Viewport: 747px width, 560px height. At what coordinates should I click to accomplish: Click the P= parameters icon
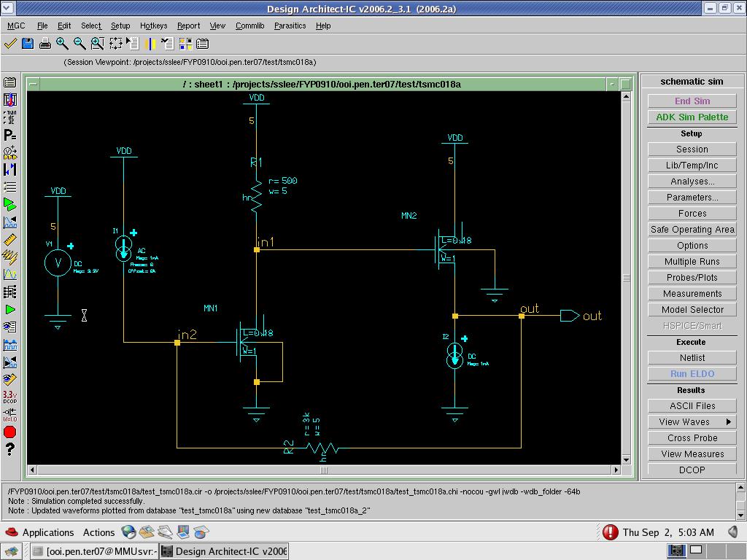tap(10, 135)
